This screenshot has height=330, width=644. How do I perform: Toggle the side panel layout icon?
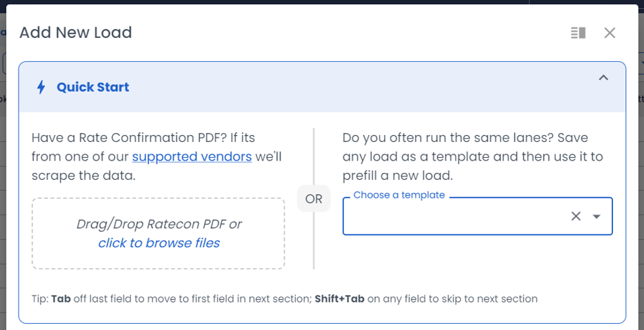(x=578, y=33)
